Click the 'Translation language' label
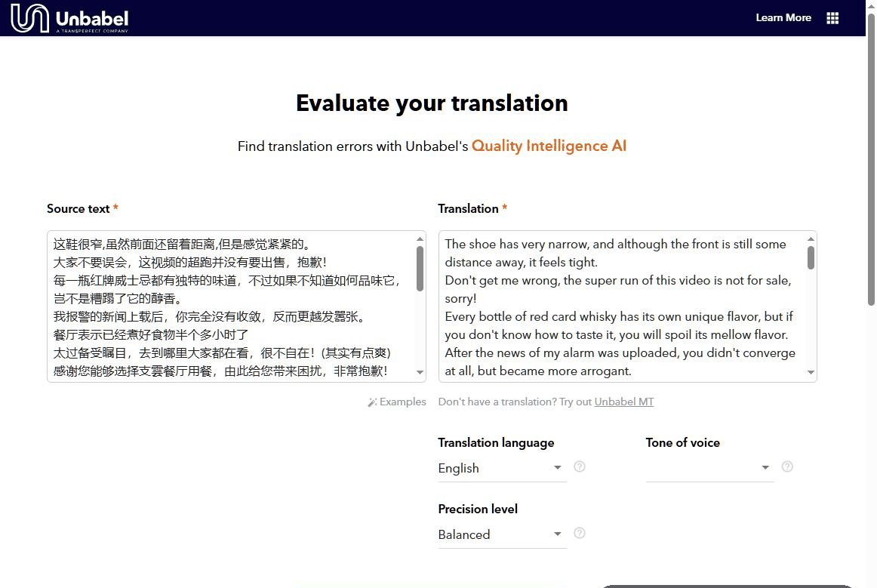 (x=496, y=442)
